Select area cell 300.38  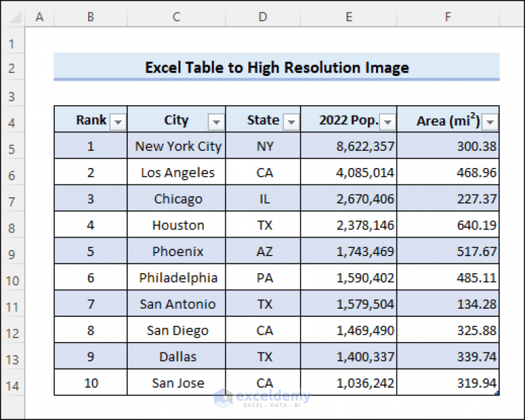(x=448, y=145)
